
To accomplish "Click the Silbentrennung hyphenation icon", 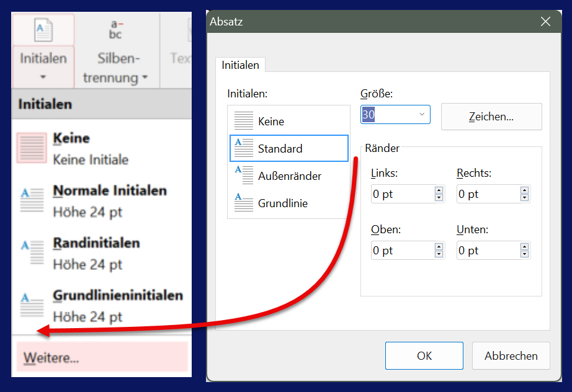I will click(116, 30).
